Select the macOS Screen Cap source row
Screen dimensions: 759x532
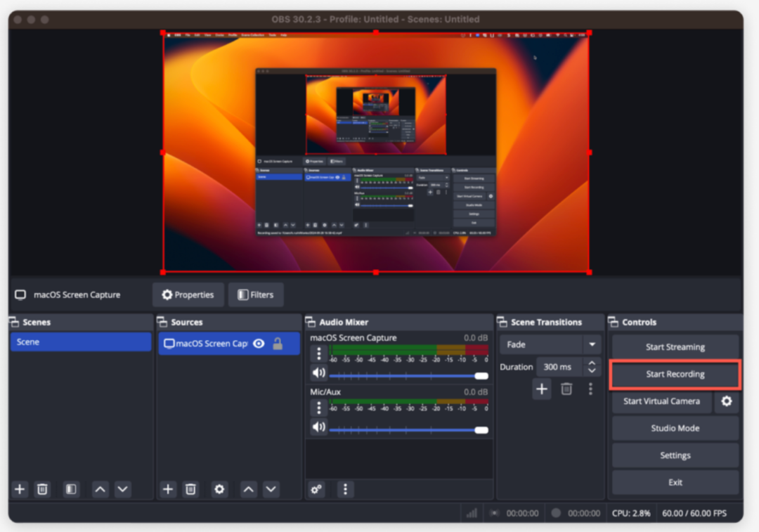tap(229, 343)
